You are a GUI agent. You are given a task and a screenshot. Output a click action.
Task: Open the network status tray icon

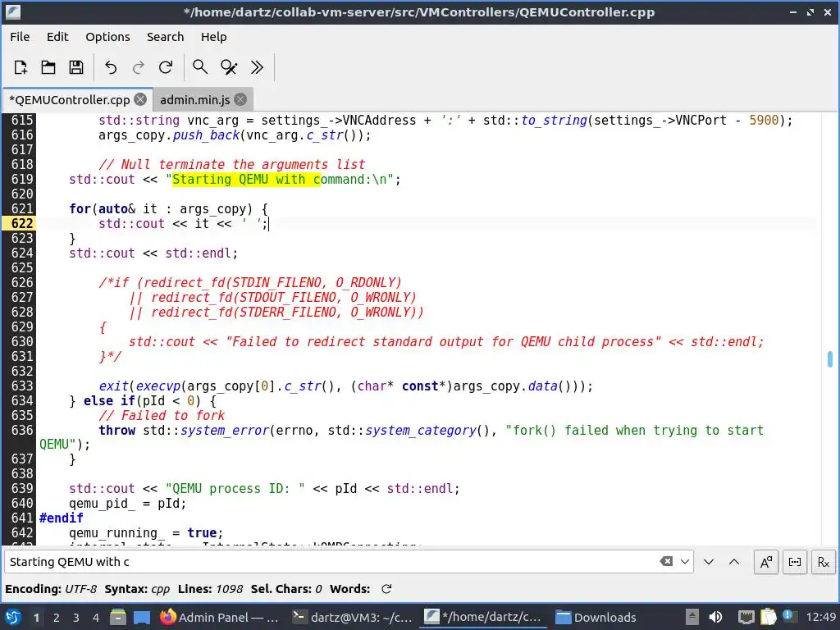746,617
